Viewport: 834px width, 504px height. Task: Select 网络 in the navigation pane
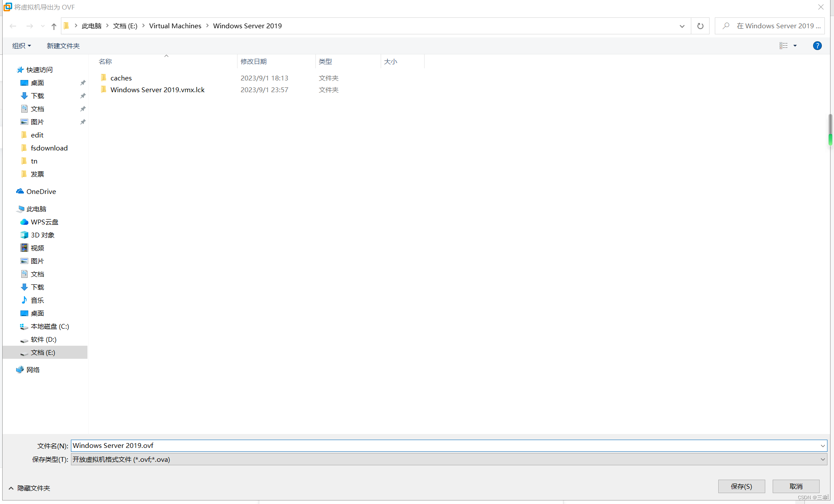point(33,370)
